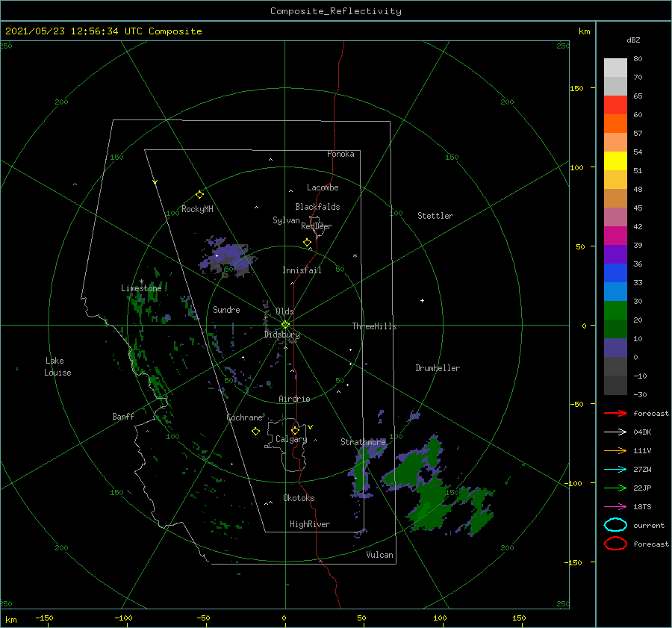
Task: Click the Sundre label
Action: 226,309
